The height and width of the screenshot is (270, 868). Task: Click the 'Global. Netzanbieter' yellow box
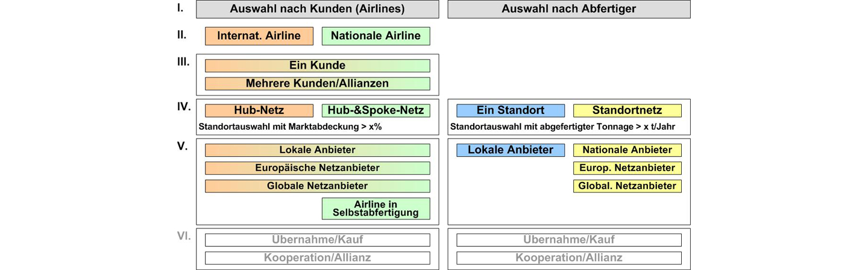[x=627, y=186]
